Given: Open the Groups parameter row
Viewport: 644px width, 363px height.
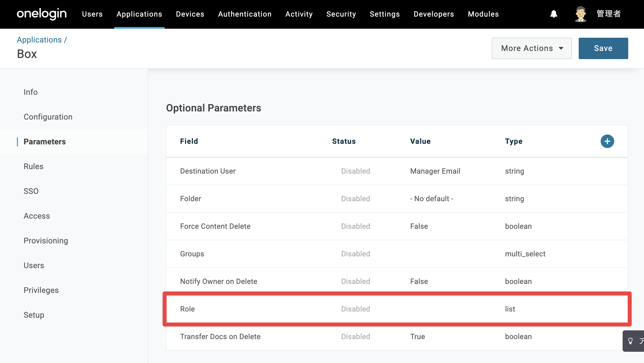Looking at the screenshot, I should [397, 254].
